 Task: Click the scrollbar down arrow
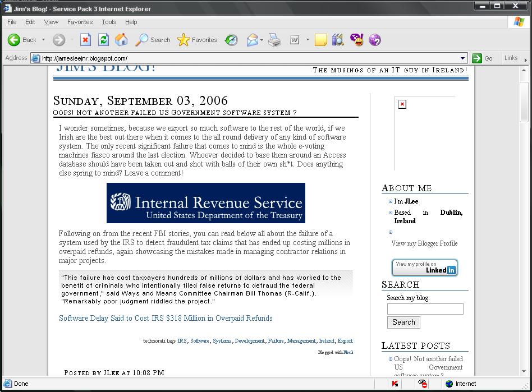tap(524, 371)
